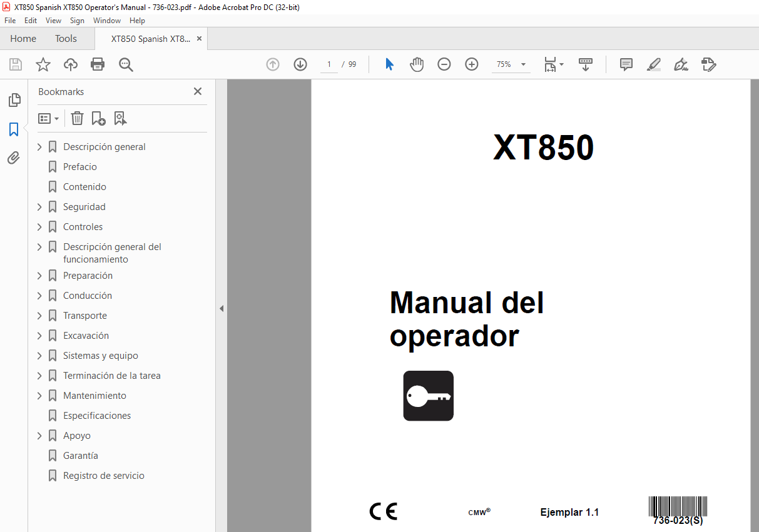
Task: Collapse the navigation pane side arrow
Action: point(221,308)
